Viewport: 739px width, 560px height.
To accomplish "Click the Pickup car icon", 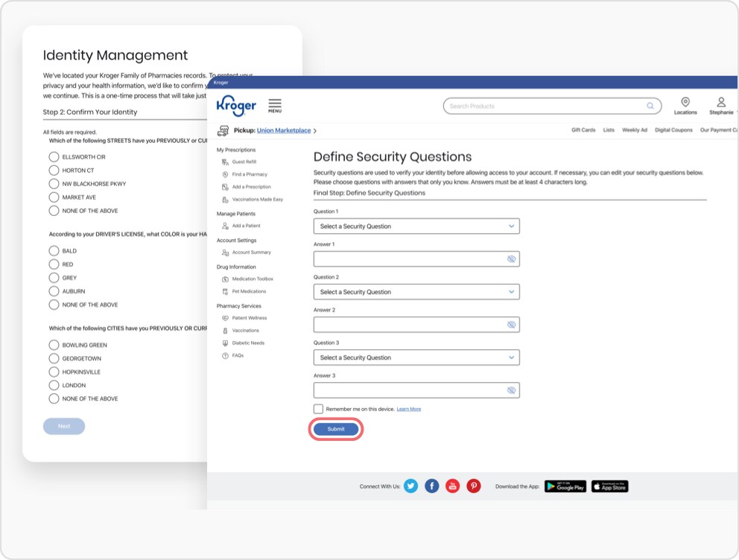I will pyautogui.click(x=223, y=130).
